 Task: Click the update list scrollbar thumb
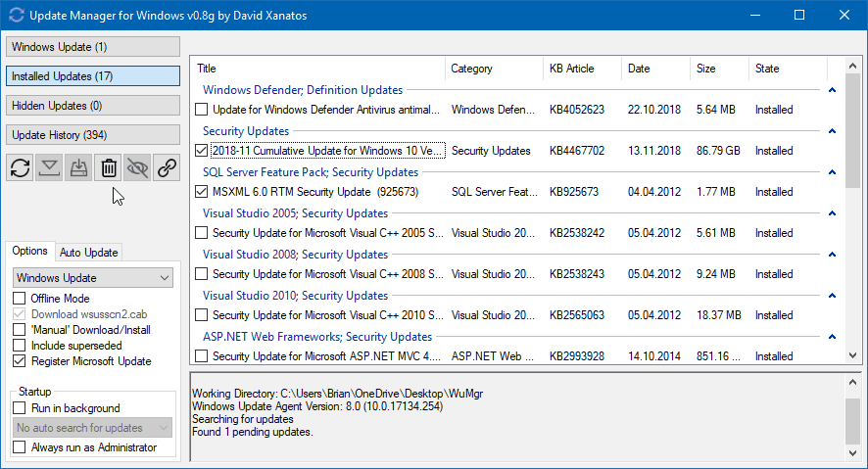(853, 131)
